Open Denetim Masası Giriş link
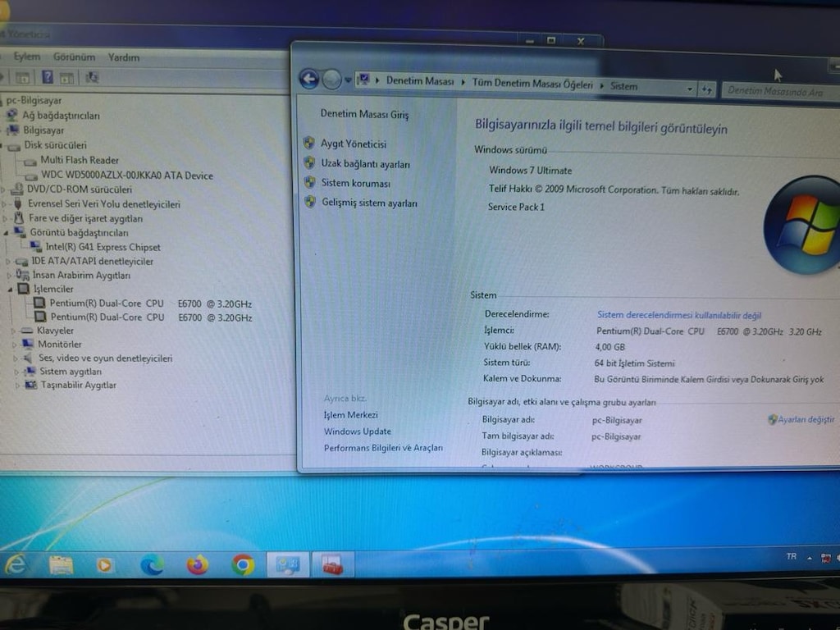The width and height of the screenshot is (840, 630). [x=364, y=114]
